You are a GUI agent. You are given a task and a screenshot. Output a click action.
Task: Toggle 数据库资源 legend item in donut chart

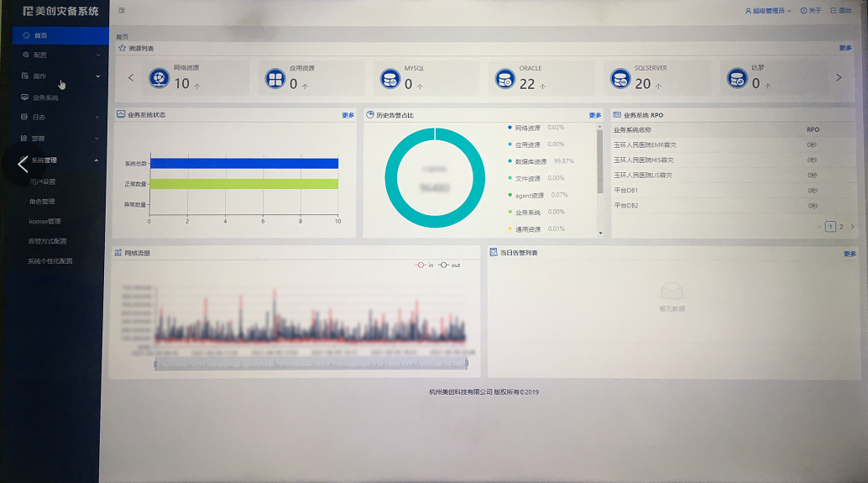pos(531,161)
